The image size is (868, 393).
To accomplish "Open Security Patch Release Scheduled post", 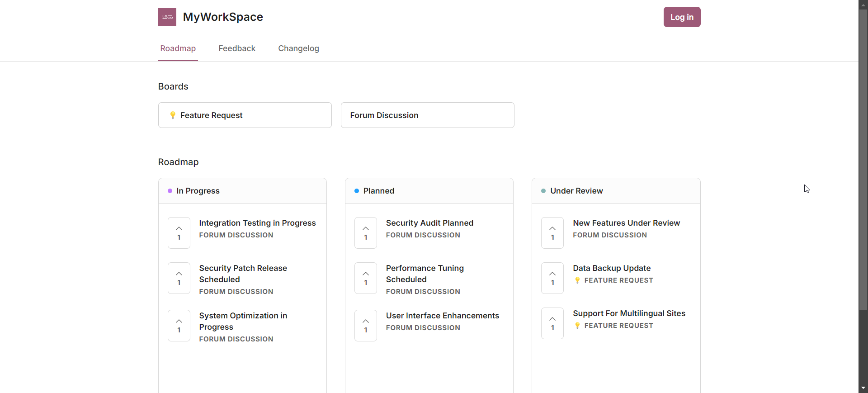I will pos(243,274).
